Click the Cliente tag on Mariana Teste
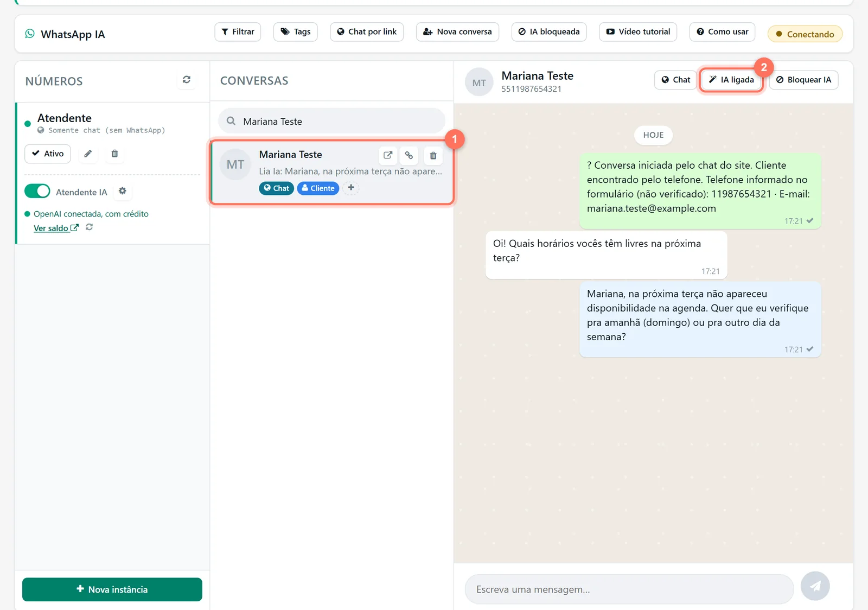Image resolution: width=868 pixels, height=610 pixels. [x=318, y=188]
